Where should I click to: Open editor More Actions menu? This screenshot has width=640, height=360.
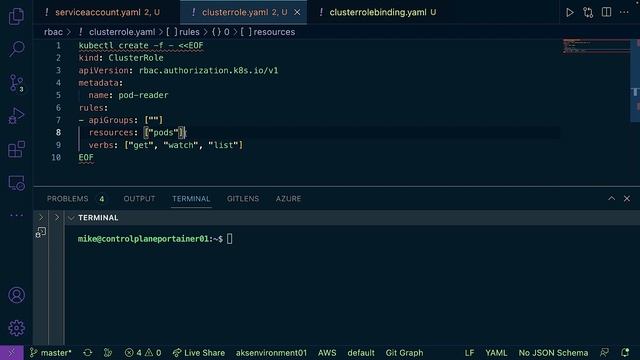624,12
